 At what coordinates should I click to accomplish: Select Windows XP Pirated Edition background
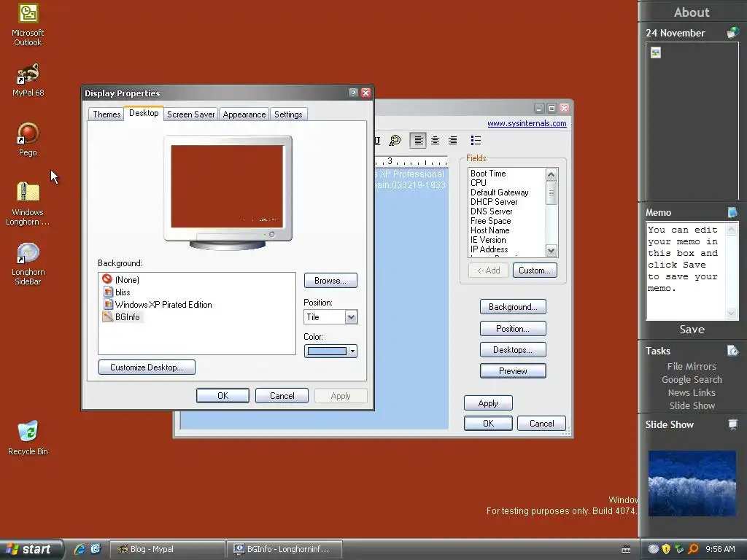(x=158, y=304)
